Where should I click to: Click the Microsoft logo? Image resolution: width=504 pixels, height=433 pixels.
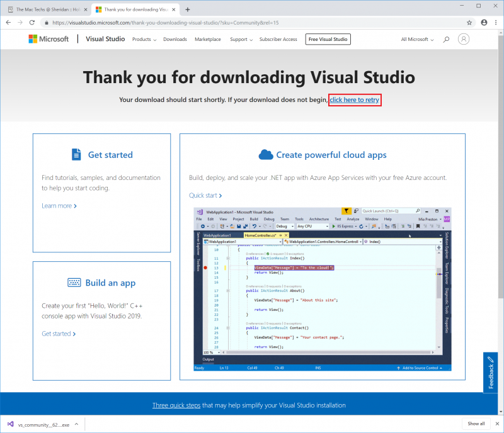click(x=49, y=39)
